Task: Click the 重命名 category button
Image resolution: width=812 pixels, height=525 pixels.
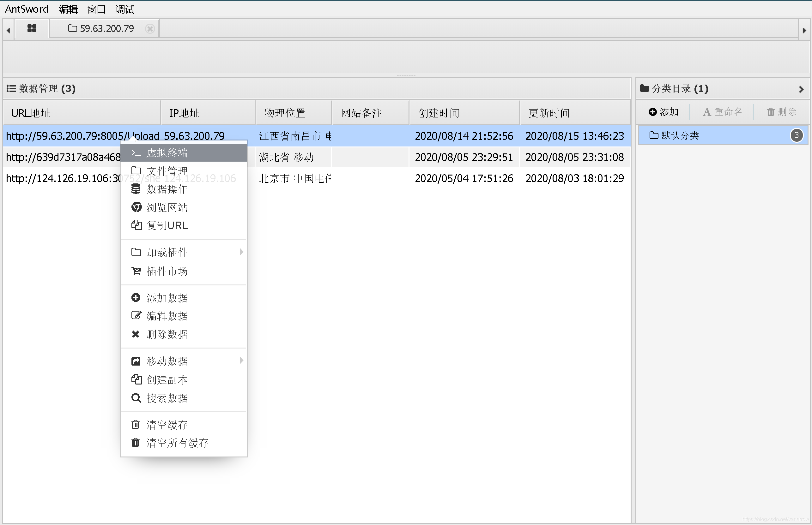Action: [x=722, y=112]
